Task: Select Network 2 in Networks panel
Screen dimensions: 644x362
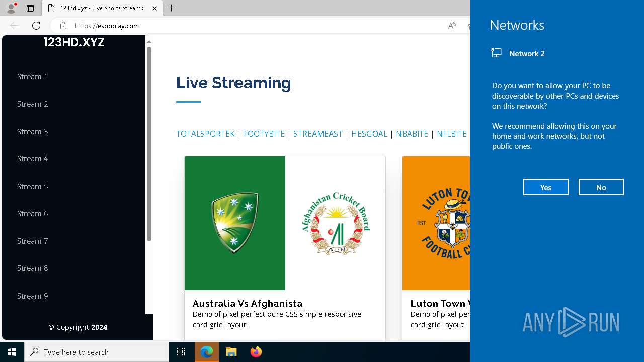Action: pyautogui.click(x=527, y=53)
